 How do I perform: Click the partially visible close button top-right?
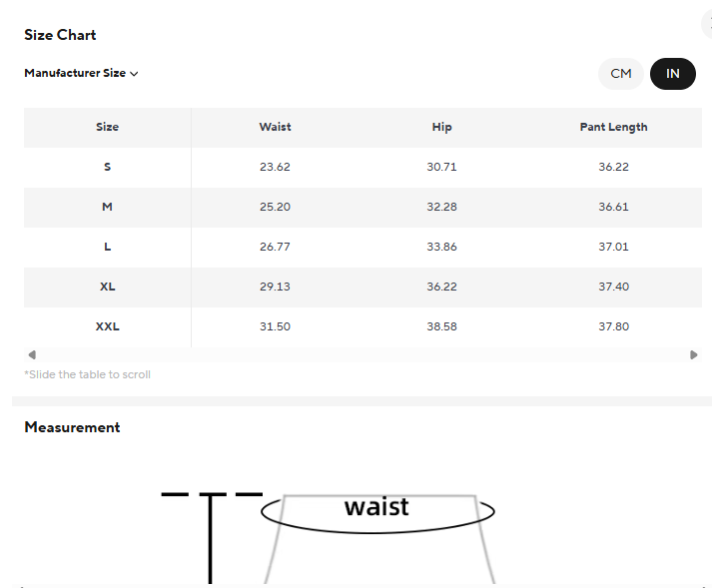707,24
